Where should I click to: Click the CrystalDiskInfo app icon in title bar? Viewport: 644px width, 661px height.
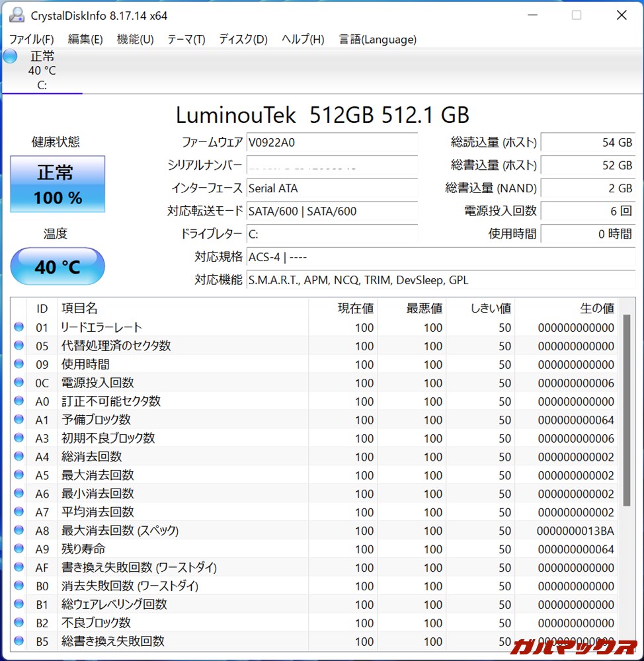coord(17,15)
